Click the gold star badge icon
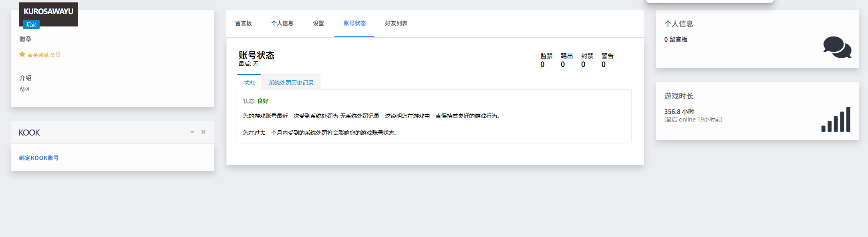868x237 pixels. click(22, 55)
